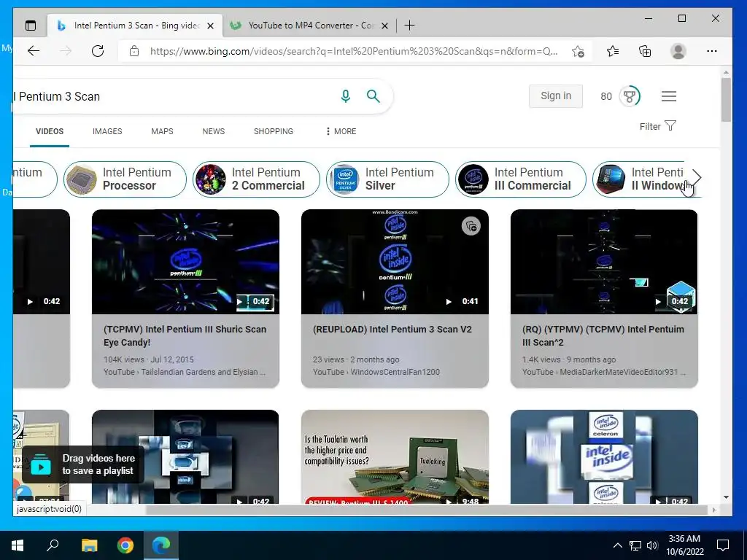Go back to the previous page
This screenshot has height=560, width=747.
[34, 51]
